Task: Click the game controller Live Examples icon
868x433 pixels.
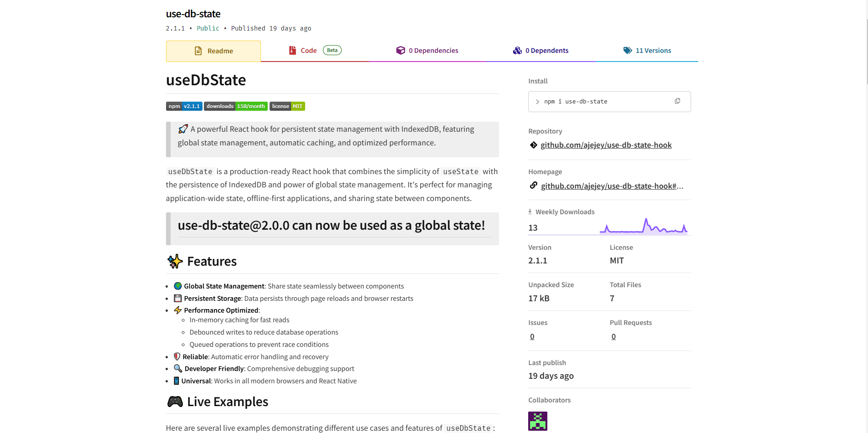Action: pos(175,402)
